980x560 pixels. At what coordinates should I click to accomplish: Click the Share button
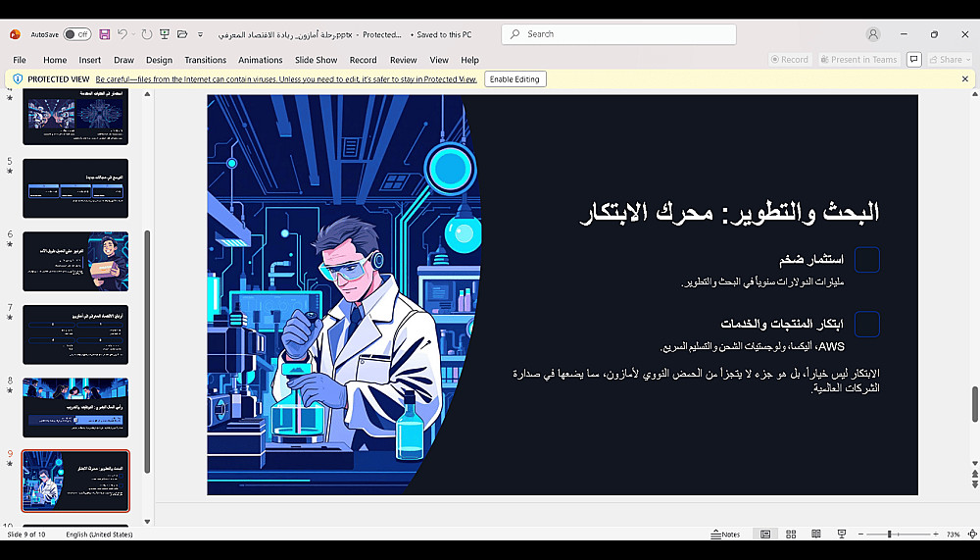tap(950, 60)
